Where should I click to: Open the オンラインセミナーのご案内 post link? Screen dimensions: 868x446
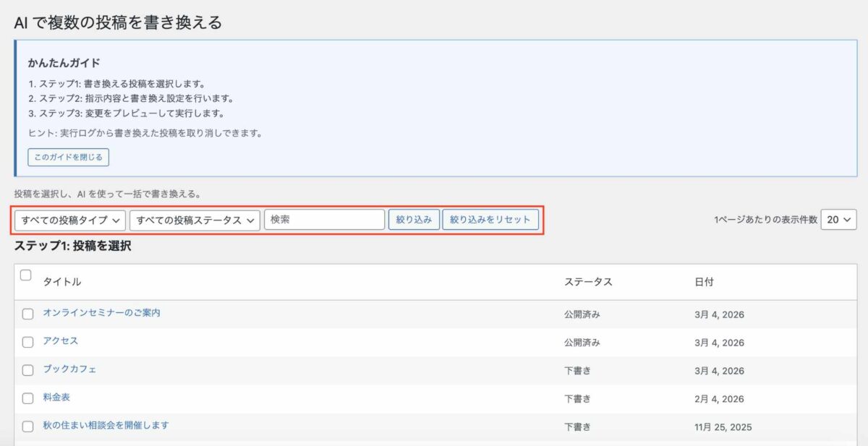click(101, 313)
